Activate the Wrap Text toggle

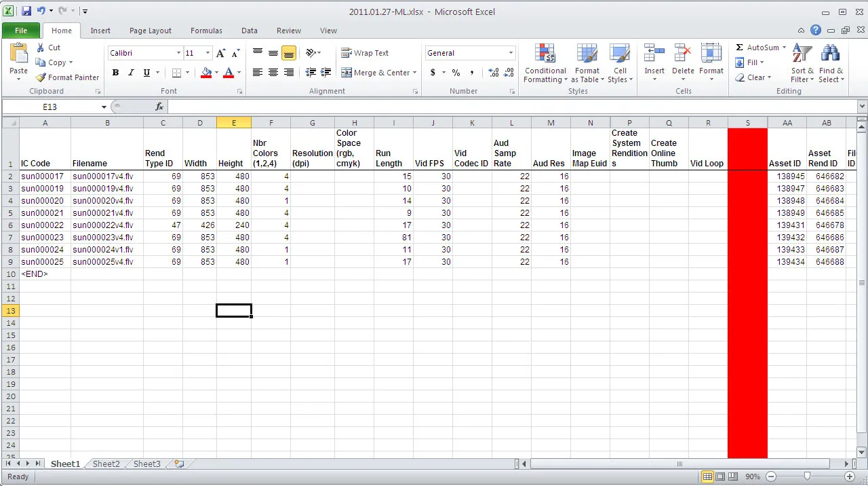366,53
